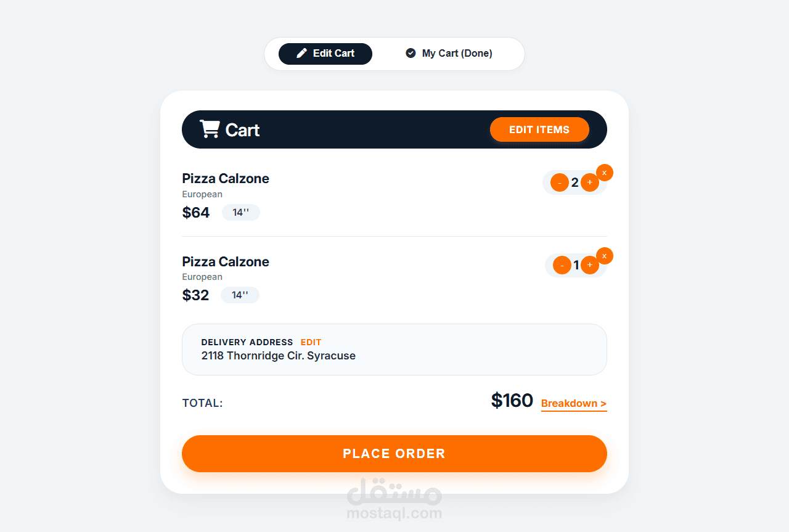Remove the $32 Pizza Calzone with x
This screenshot has width=789, height=532.
[604, 256]
